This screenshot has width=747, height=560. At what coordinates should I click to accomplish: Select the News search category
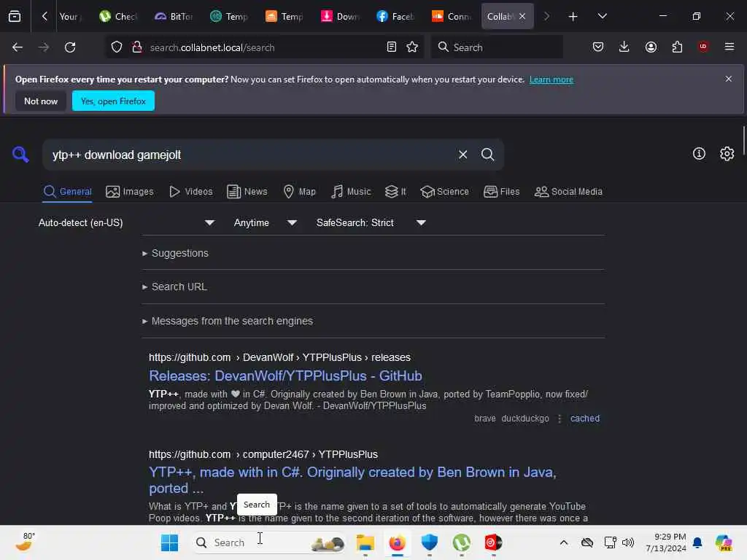[x=247, y=192]
